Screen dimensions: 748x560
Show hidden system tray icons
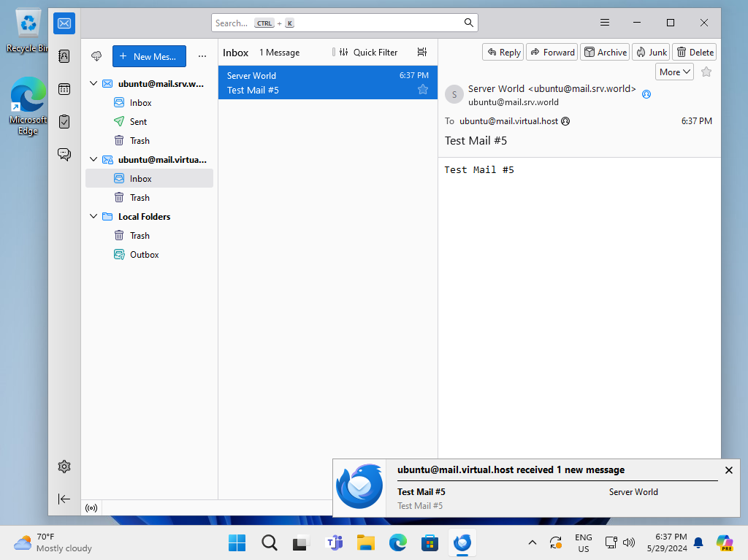click(533, 542)
